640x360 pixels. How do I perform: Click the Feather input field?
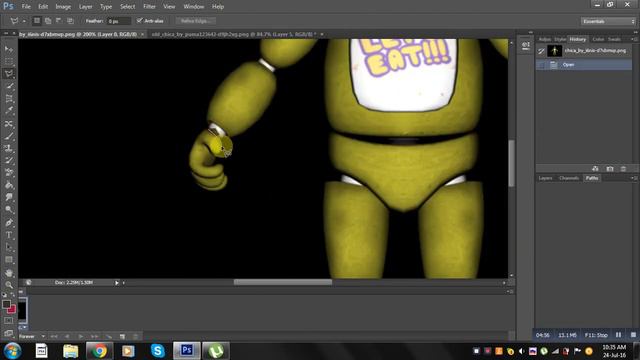(x=119, y=21)
